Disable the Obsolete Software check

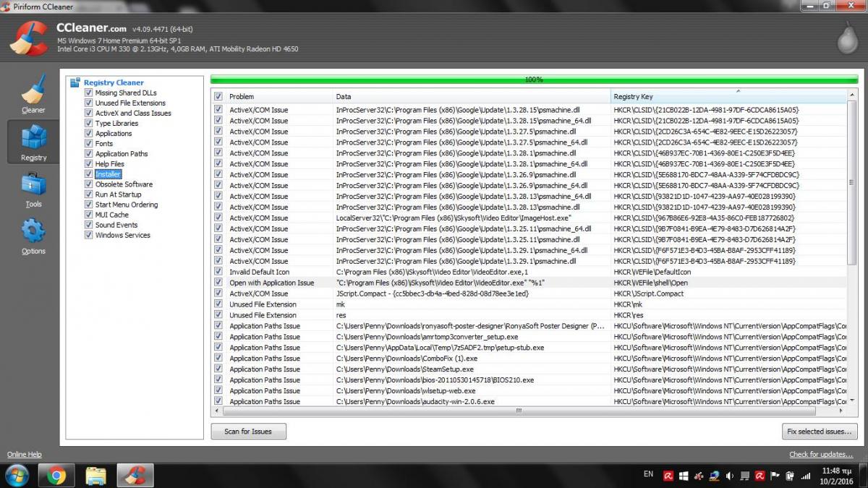(89, 184)
